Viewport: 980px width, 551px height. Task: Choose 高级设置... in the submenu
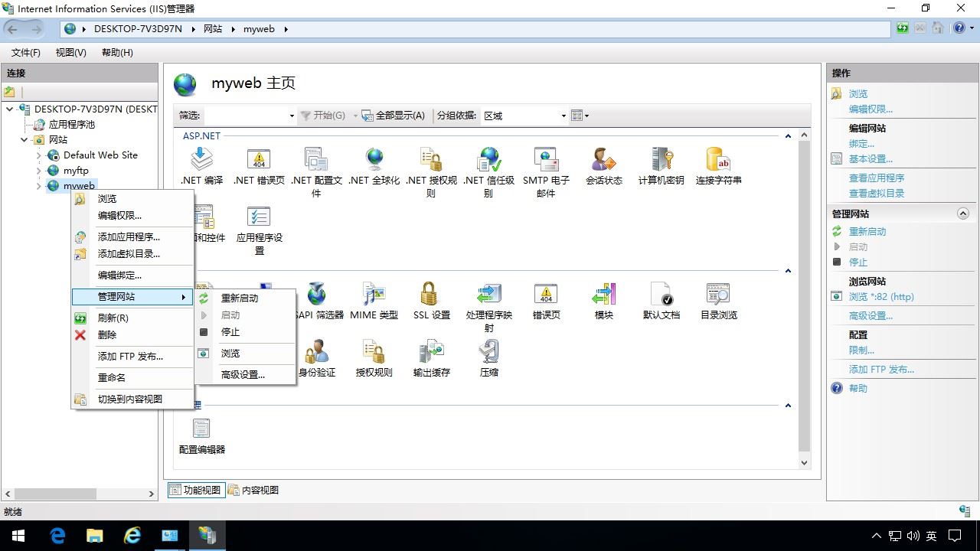pyautogui.click(x=245, y=375)
